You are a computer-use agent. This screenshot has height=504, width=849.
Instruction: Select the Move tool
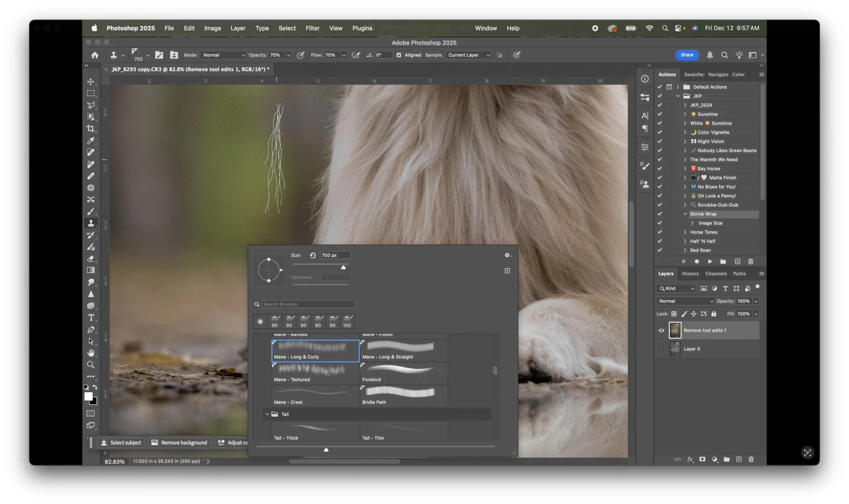point(90,82)
